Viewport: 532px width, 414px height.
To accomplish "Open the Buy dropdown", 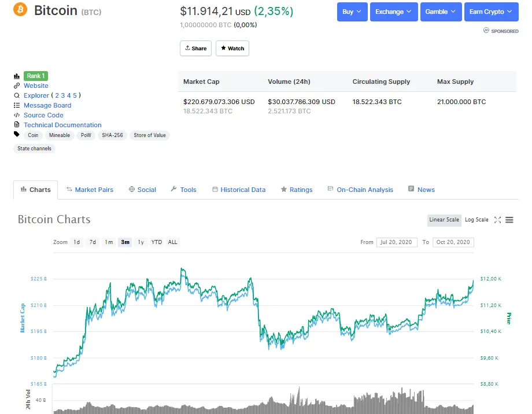I will click(x=352, y=12).
